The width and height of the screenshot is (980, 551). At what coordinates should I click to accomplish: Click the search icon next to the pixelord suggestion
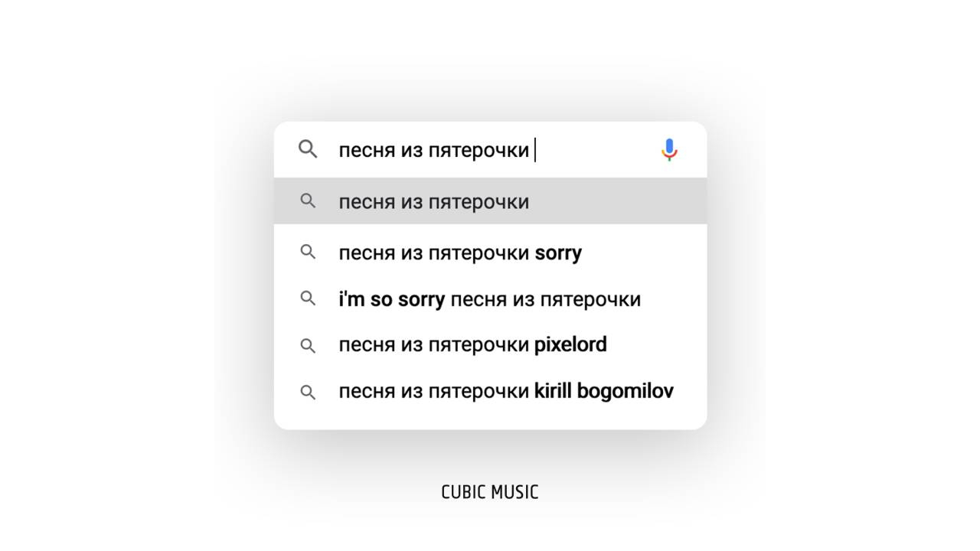[308, 345]
